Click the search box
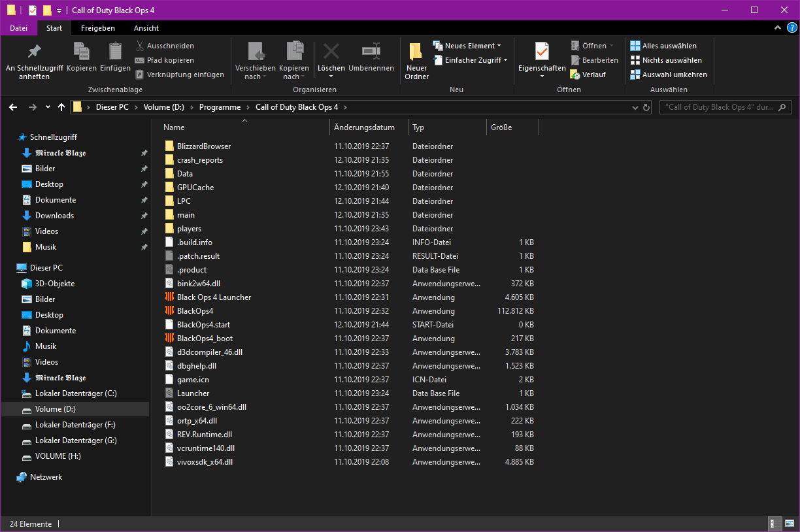Image resolution: width=800 pixels, height=532 pixels. click(x=725, y=107)
